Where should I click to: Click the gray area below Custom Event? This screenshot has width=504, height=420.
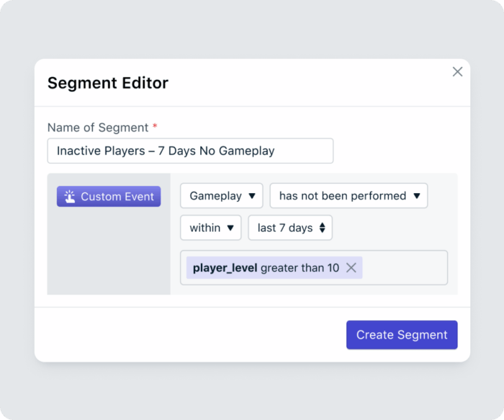coord(109,252)
